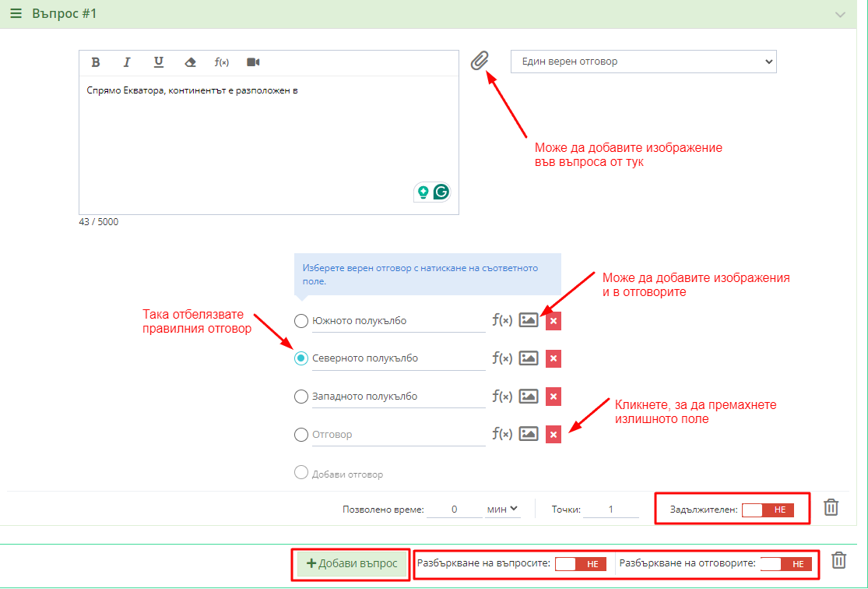Enable Разбъркване на въпросите toggle
868x589 pixels.
tap(580, 564)
